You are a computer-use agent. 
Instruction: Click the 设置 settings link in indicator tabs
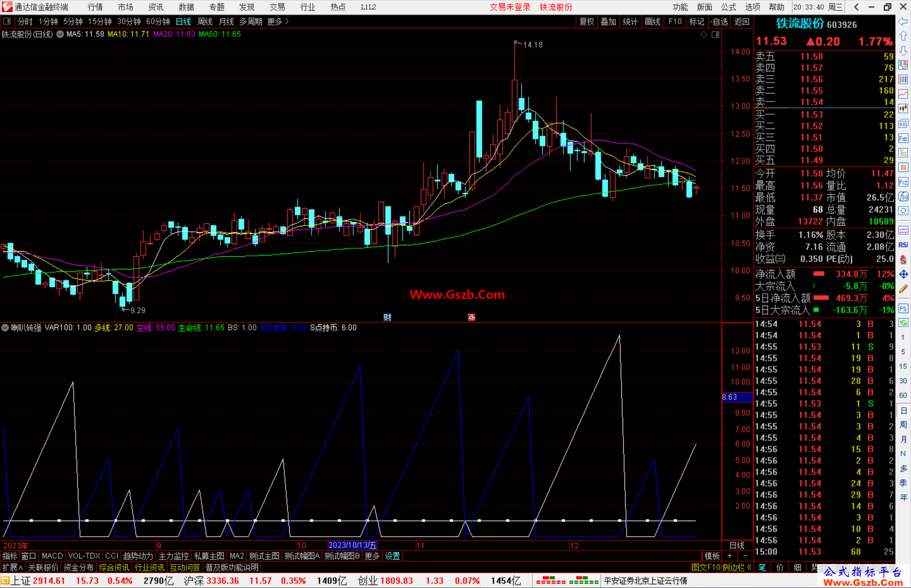point(392,556)
